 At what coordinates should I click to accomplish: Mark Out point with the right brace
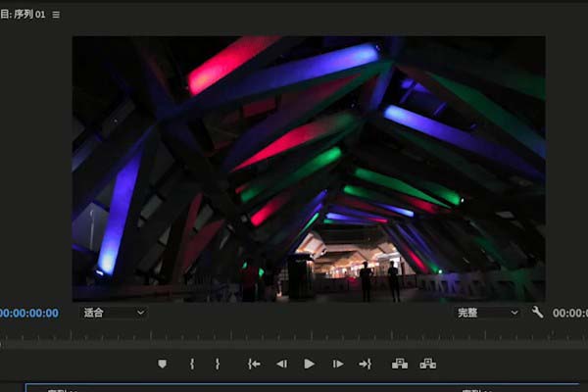tap(218, 364)
